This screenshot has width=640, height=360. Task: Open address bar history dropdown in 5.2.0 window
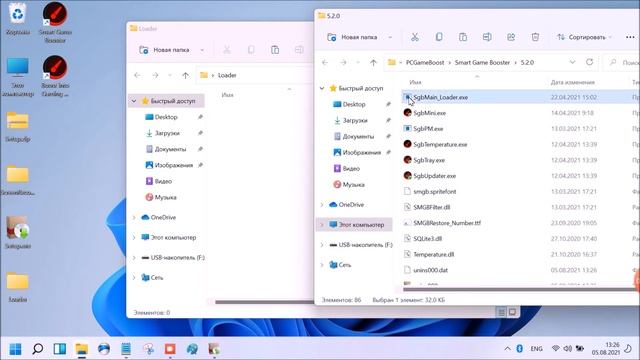572,62
